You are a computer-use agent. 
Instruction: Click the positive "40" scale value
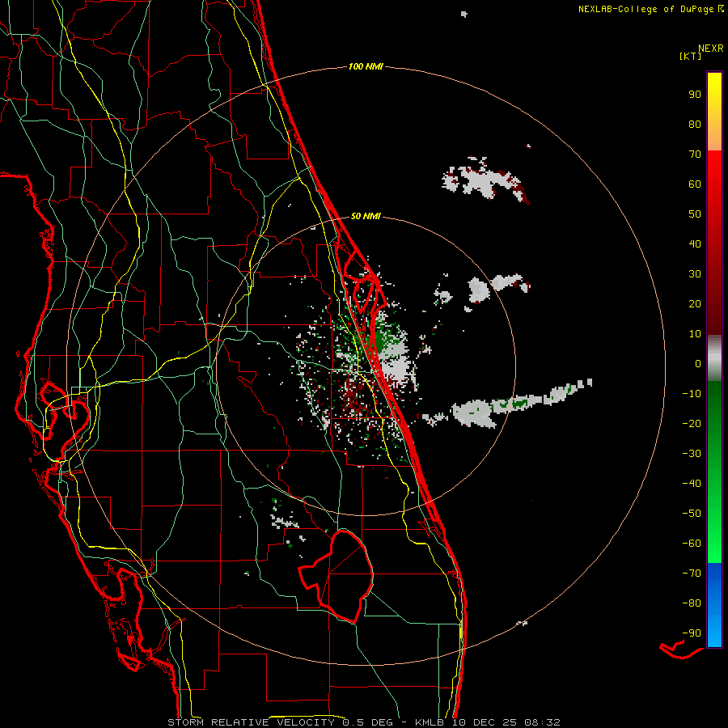(x=695, y=244)
